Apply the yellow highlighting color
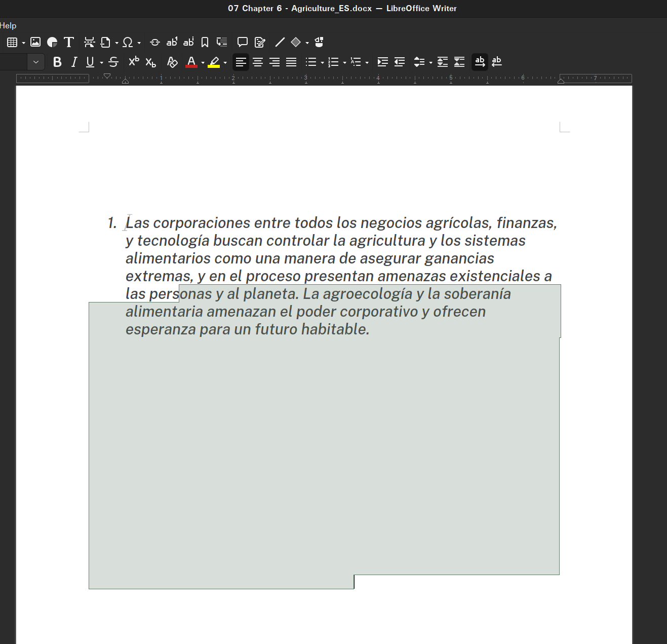This screenshot has height=644, width=667. coord(214,62)
